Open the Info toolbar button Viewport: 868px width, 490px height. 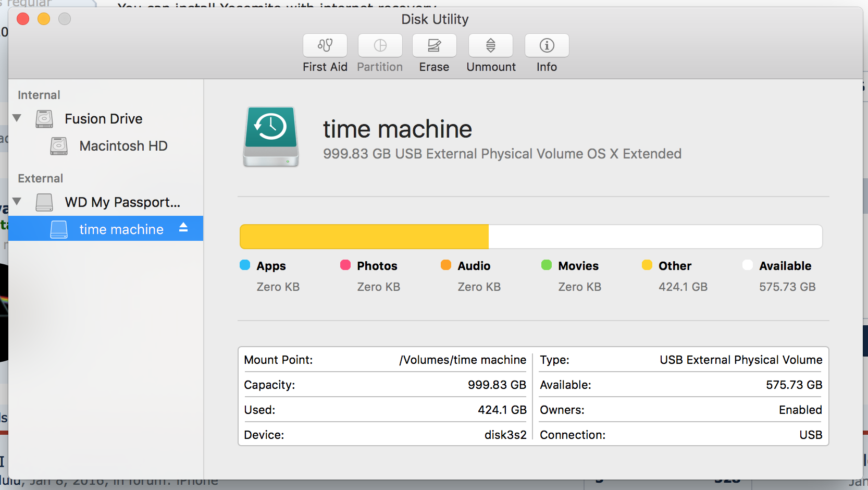[547, 45]
